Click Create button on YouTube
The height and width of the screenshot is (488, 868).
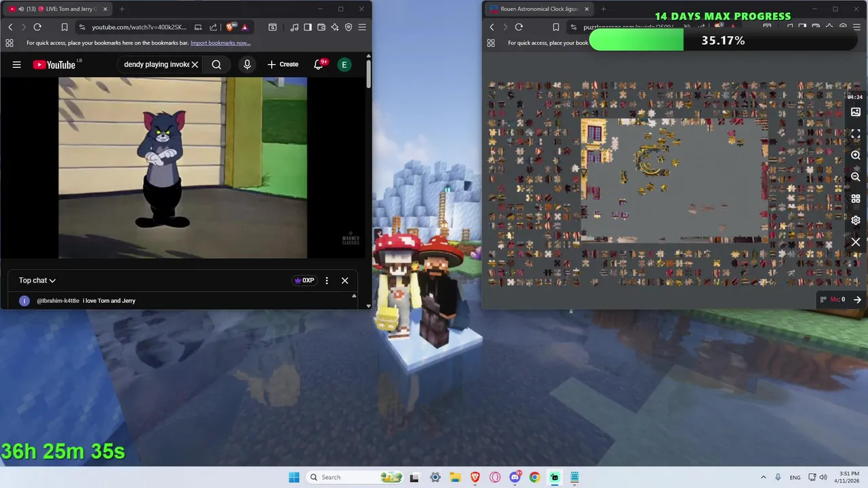283,64
